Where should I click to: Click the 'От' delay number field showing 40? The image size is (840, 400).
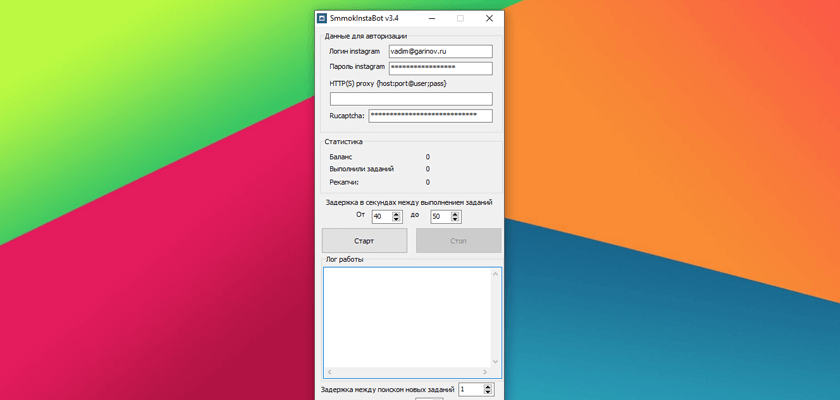[382, 217]
